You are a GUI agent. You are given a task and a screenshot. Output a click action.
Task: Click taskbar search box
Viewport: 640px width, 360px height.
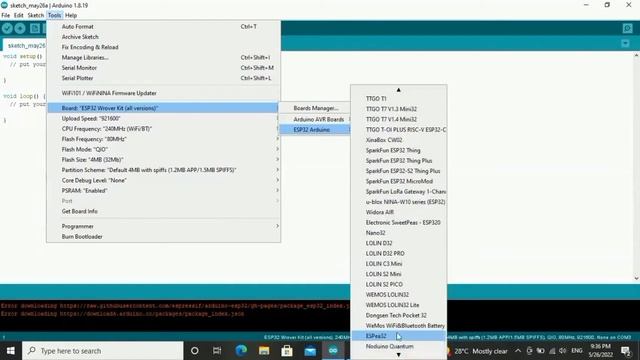[x=102, y=351]
